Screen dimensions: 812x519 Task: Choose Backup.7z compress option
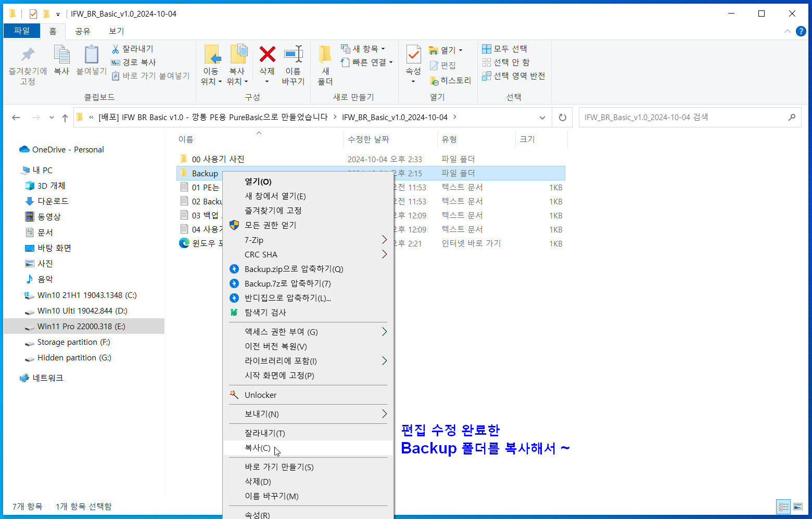click(x=308, y=283)
